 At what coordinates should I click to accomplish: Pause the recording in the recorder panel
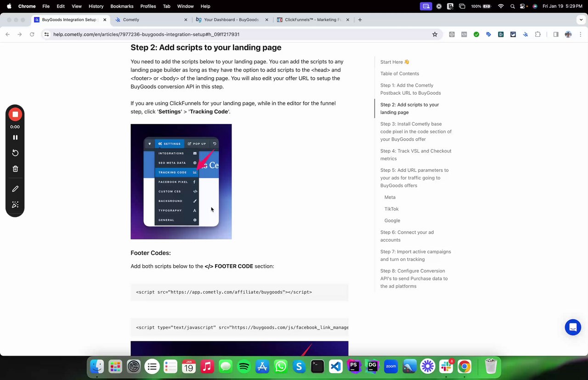pyautogui.click(x=15, y=137)
